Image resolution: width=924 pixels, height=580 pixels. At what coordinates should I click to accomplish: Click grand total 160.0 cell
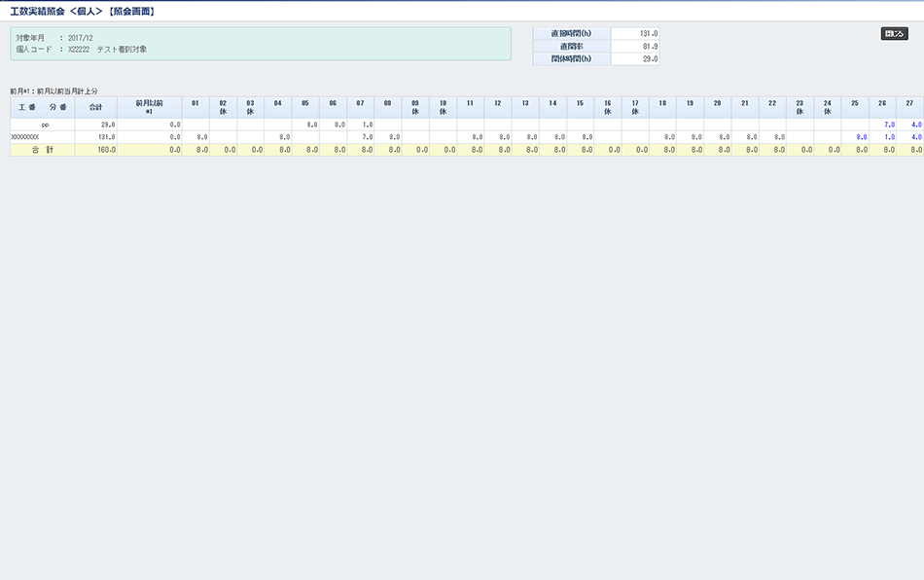95,150
